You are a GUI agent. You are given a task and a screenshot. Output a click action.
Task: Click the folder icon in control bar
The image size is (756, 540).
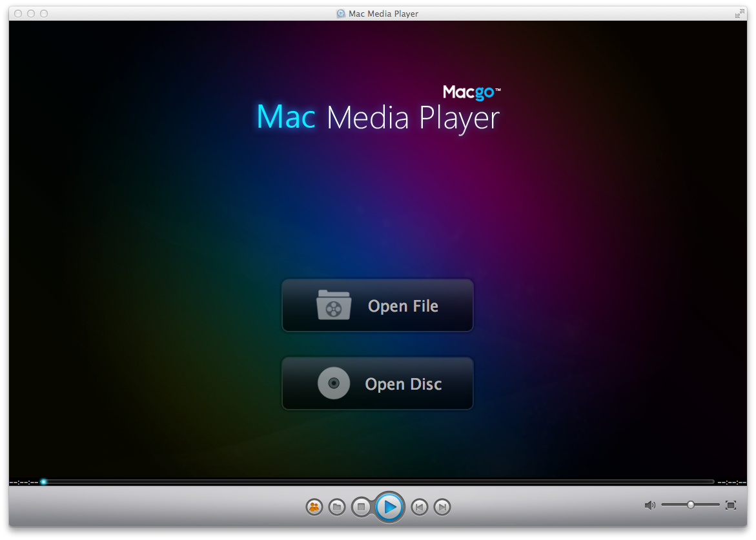pyautogui.click(x=337, y=506)
